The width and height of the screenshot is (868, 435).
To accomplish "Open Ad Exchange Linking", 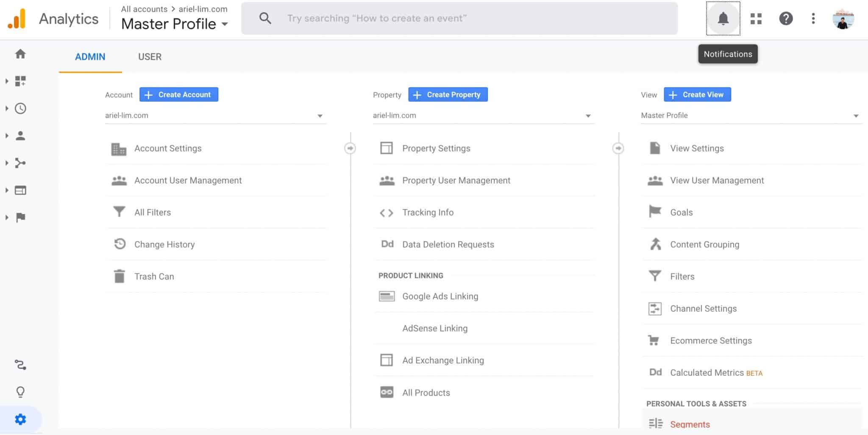I will tap(484, 360).
